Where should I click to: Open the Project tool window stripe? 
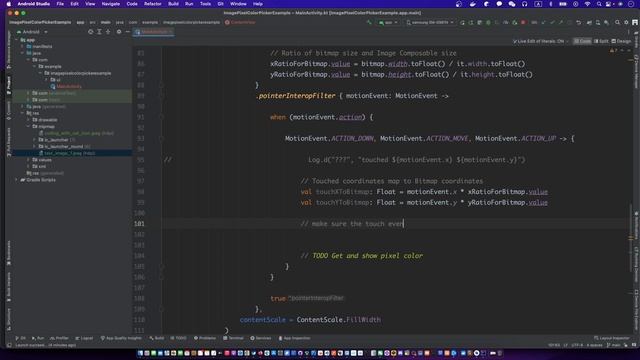pos(9,84)
